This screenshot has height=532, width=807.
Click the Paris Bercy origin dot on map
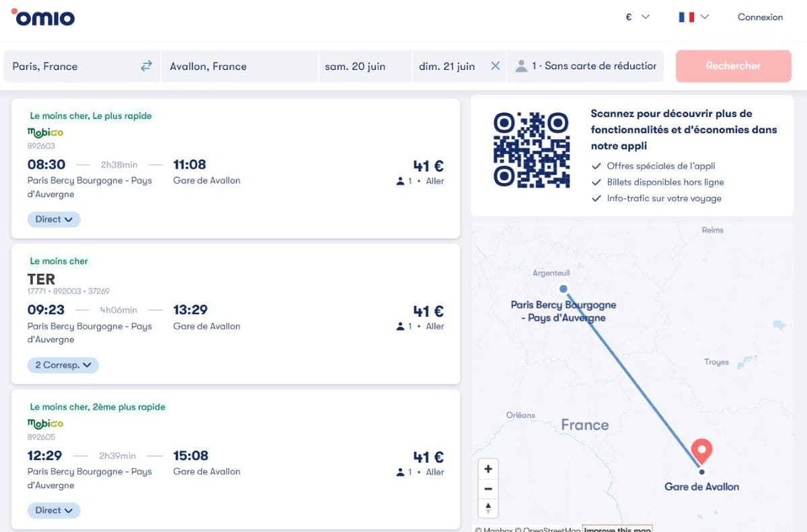point(564,289)
